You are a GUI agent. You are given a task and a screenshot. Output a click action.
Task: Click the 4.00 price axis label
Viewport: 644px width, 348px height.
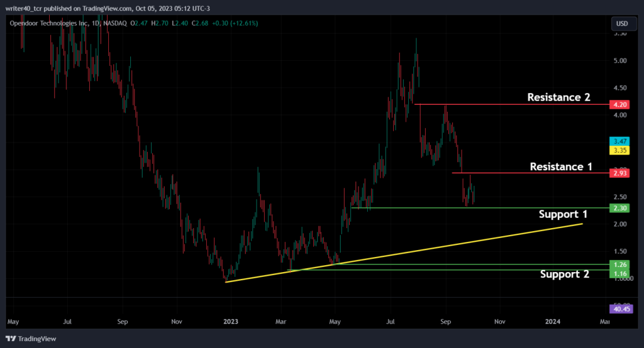click(620, 116)
